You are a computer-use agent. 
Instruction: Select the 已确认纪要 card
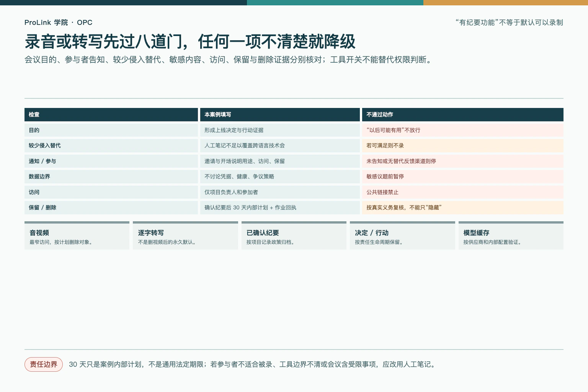294,235
